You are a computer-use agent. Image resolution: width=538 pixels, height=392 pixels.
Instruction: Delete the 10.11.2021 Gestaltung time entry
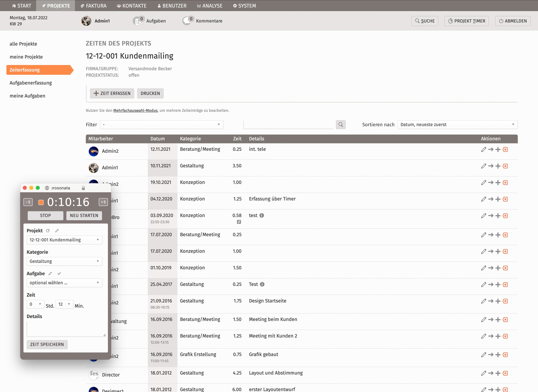[x=505, y=166]
